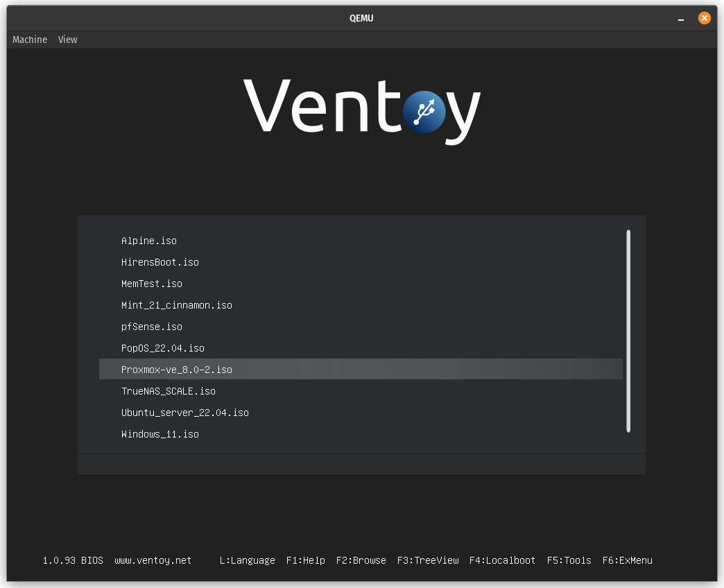Click the Ventoy USB logo icon
Viewport: 724px width, 588px height.
pos(424,112)
